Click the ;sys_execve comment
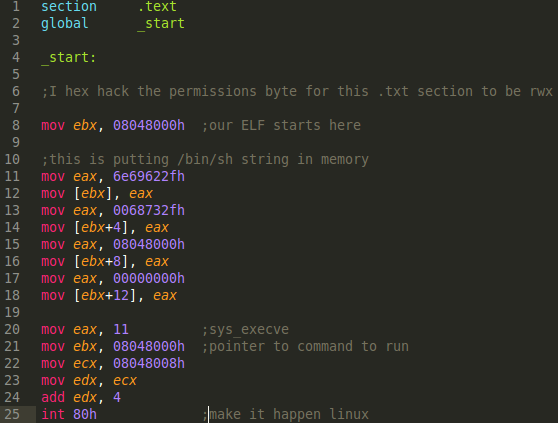Viewport: 558px width, 423px height. click(246, 330)
